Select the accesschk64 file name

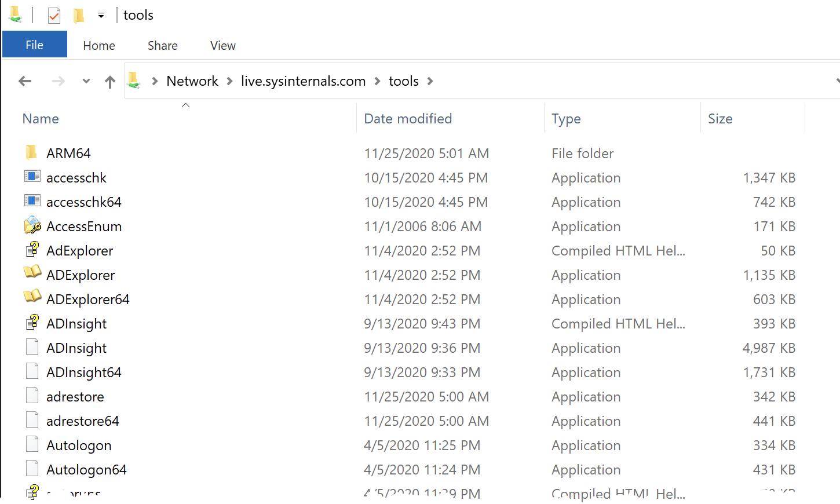point(84,202)
